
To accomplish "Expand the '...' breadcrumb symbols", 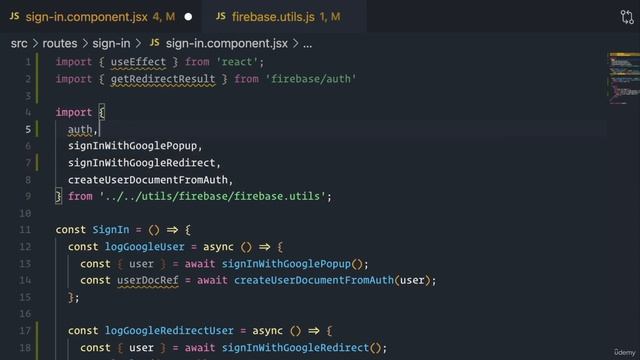I will click(307, 44).
